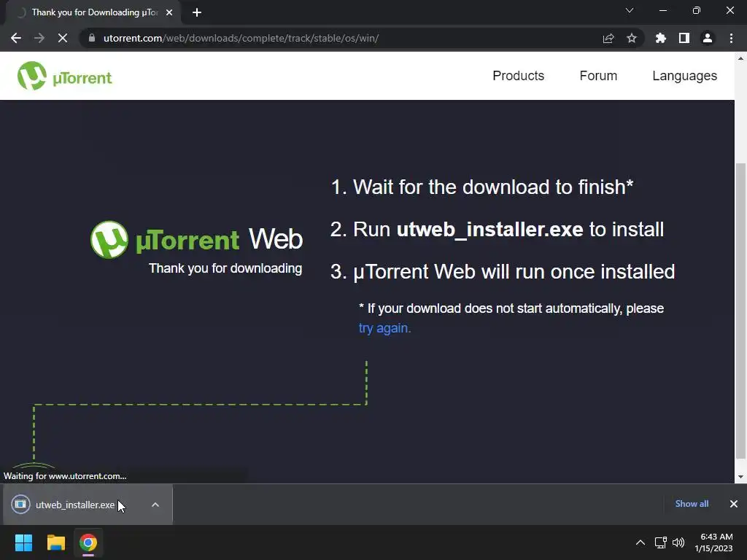Open the Languages menu
747x560 pixels.
(x=684, y=76)
